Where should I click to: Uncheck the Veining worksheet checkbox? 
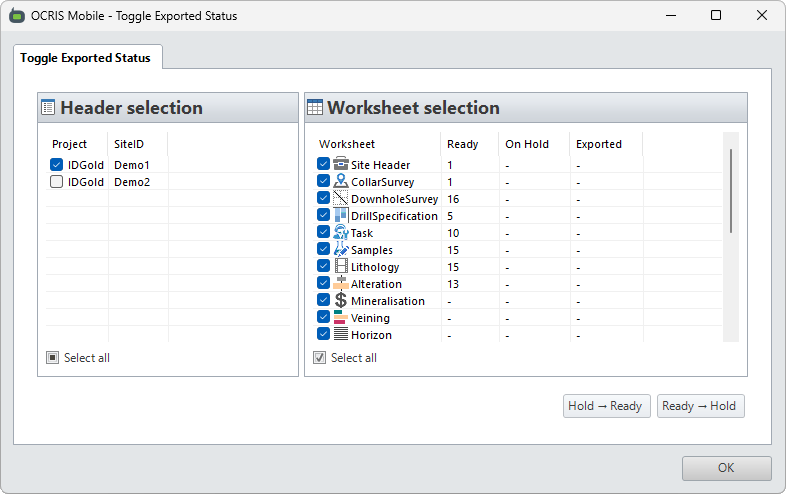[323, 317]
